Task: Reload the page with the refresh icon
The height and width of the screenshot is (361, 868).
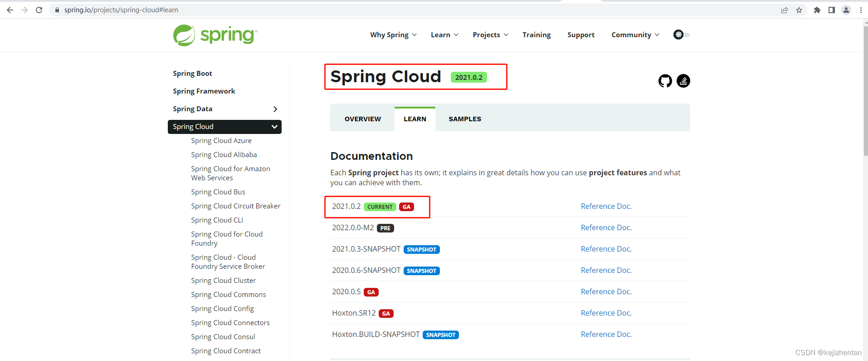Action: (x=39, y=10)
